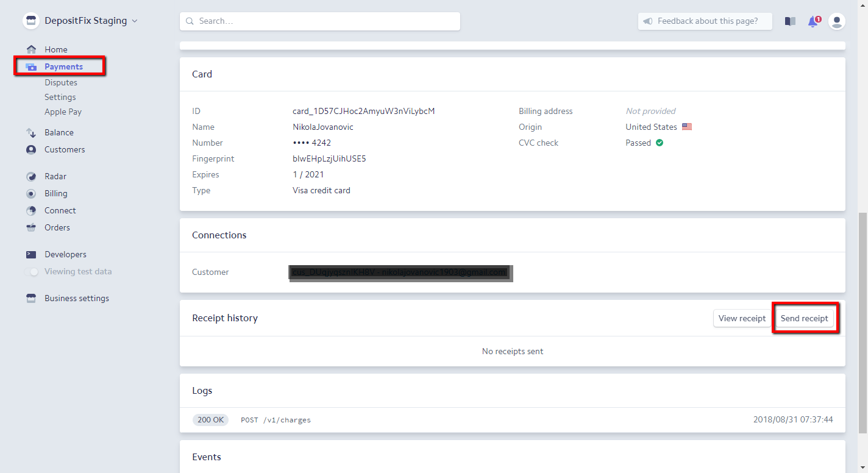This screenshot has width=868, height=473.
Task: Open the documentation book icon
Action: (x=790, y=21)
